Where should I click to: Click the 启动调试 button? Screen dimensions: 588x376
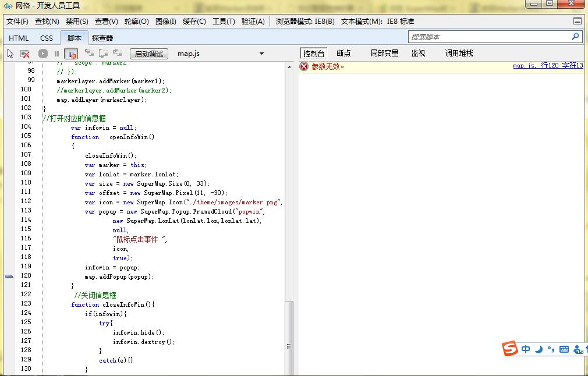point(149,54)
